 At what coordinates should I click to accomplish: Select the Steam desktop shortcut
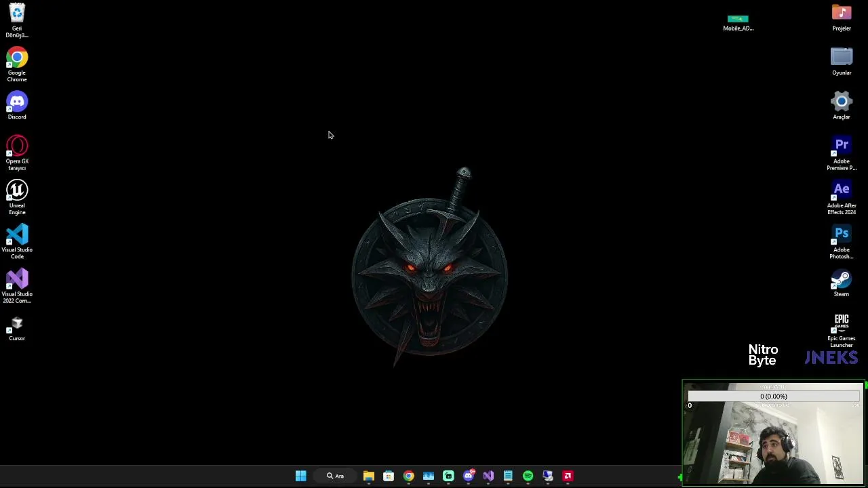click(x=842, y=283)
